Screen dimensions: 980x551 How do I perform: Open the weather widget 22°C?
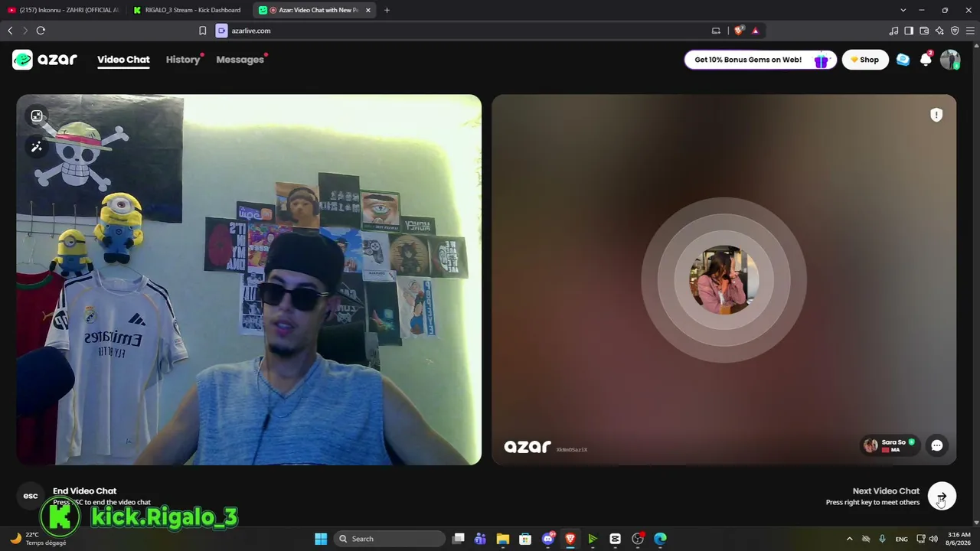(38, 539)
